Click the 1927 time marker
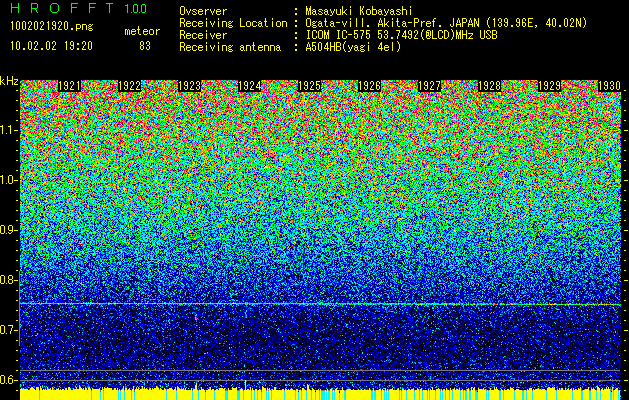 click(x=429, y=86)
